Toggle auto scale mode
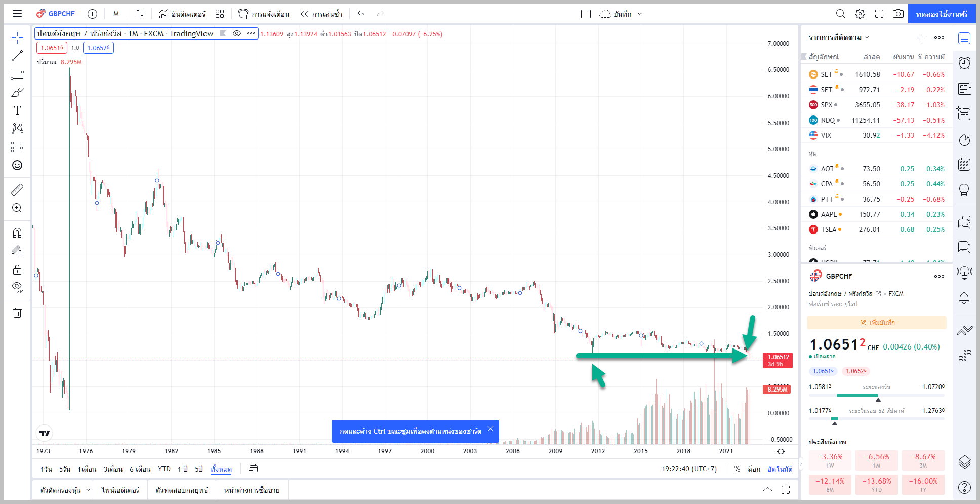This screenshot has height=504, width=980. coord(780,469)
